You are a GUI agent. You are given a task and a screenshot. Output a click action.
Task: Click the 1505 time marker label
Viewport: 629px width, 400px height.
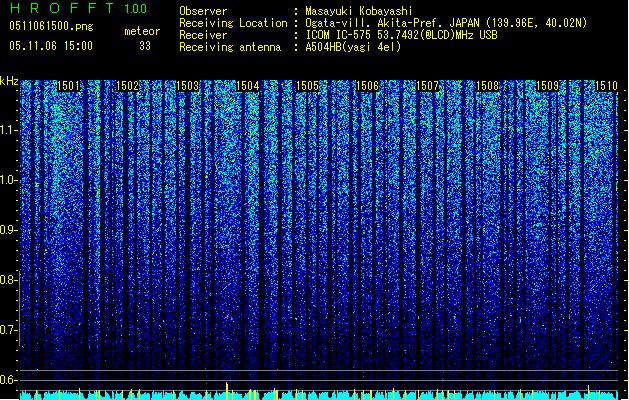point(308,86)
